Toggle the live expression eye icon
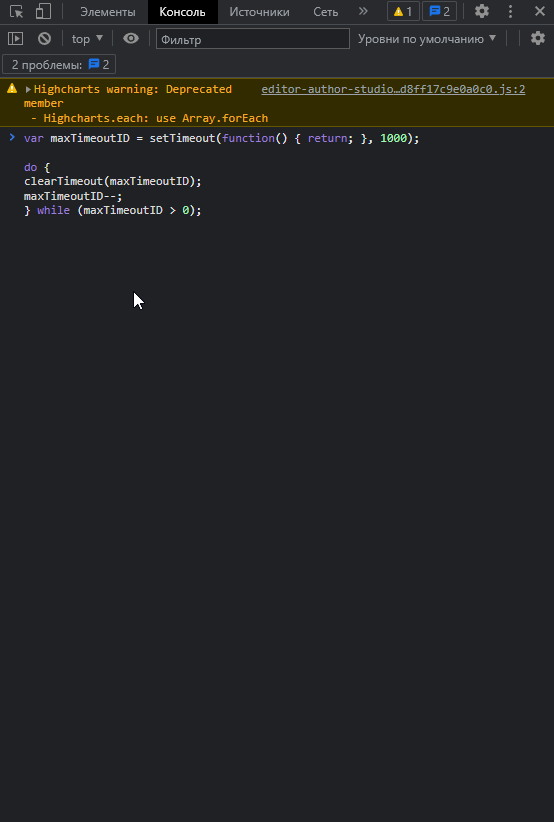Viewport: 554px width, 822px height. (x=131, y=38)
